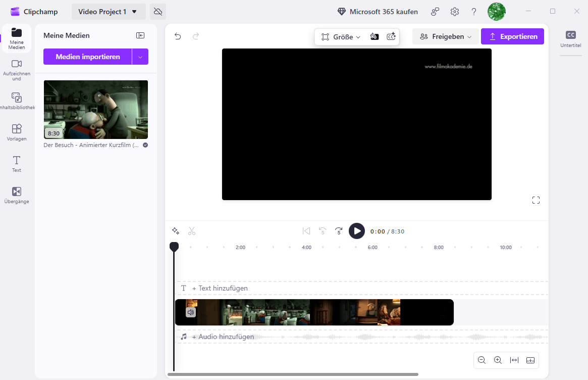Open the Größe aspect ratio dropdown
Image resolution: width=588 pixels, height=380 pixels.
pos(341,37)
